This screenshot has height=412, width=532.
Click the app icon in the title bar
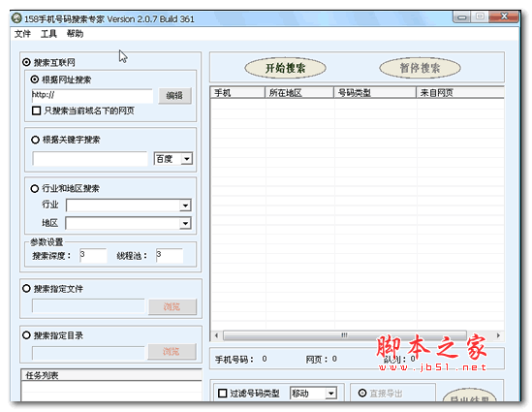tap(16, 18)
